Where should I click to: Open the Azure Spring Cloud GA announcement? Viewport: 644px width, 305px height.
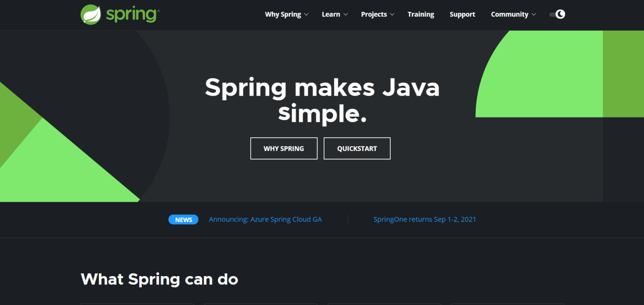tap(265, 219)
